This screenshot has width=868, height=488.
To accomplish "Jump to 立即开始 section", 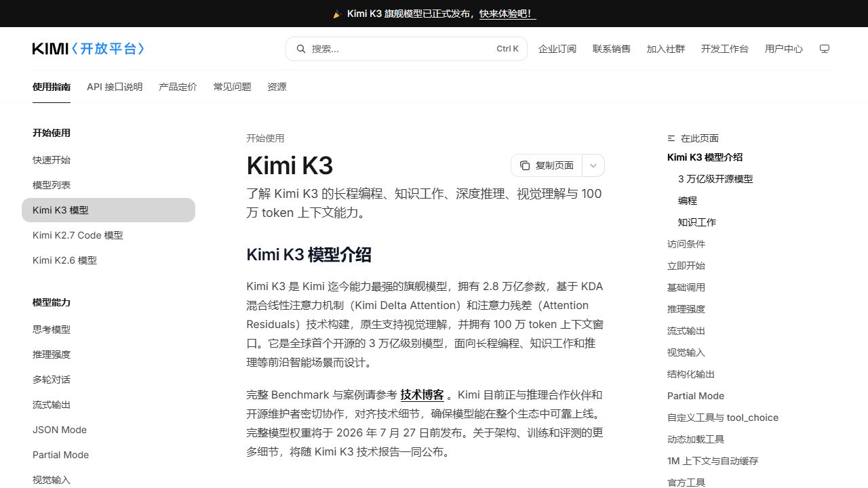I will pos(686,266).
